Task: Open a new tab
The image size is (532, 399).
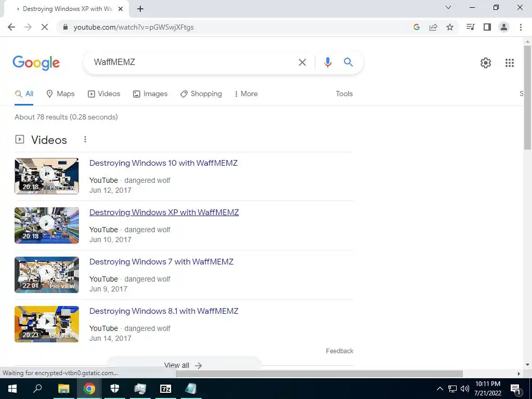Action: point(140,9)
